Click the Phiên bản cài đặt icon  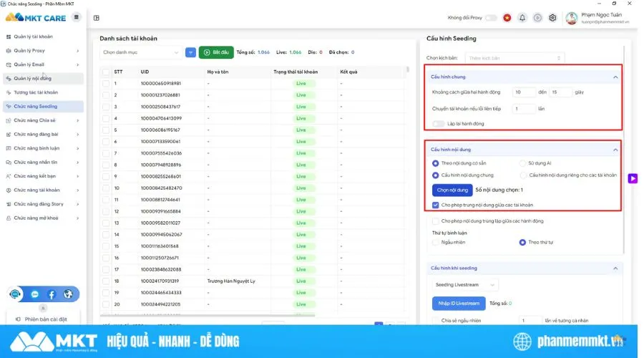click(x=18, y=319)
